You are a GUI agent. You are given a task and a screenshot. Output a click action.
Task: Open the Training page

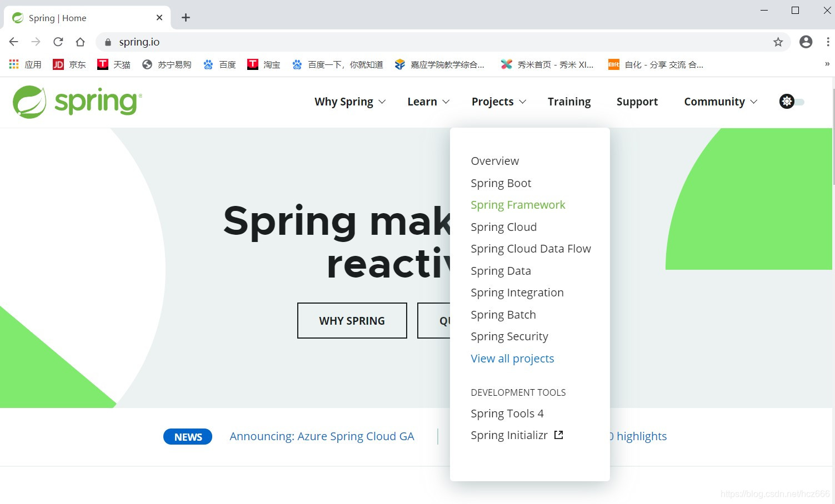(x=569, y=102)
